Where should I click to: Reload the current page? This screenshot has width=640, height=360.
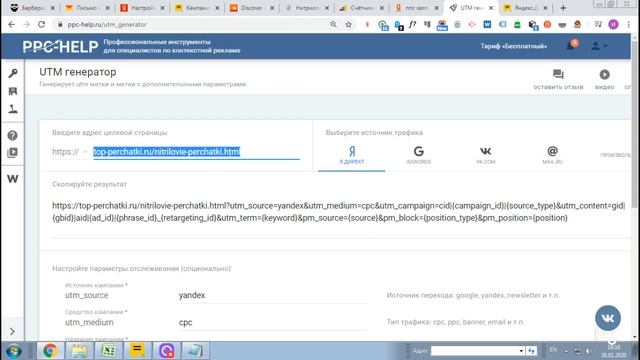click(x=42, y=24)
